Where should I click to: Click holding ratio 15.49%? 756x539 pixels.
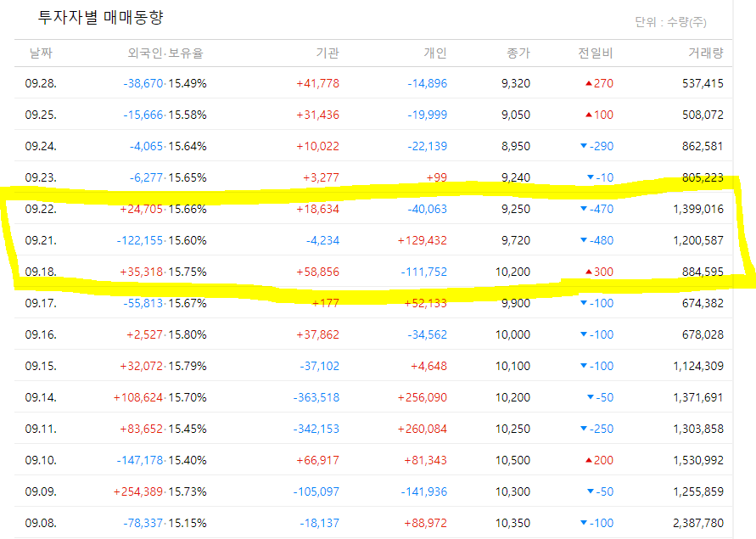tap(188, 83)
